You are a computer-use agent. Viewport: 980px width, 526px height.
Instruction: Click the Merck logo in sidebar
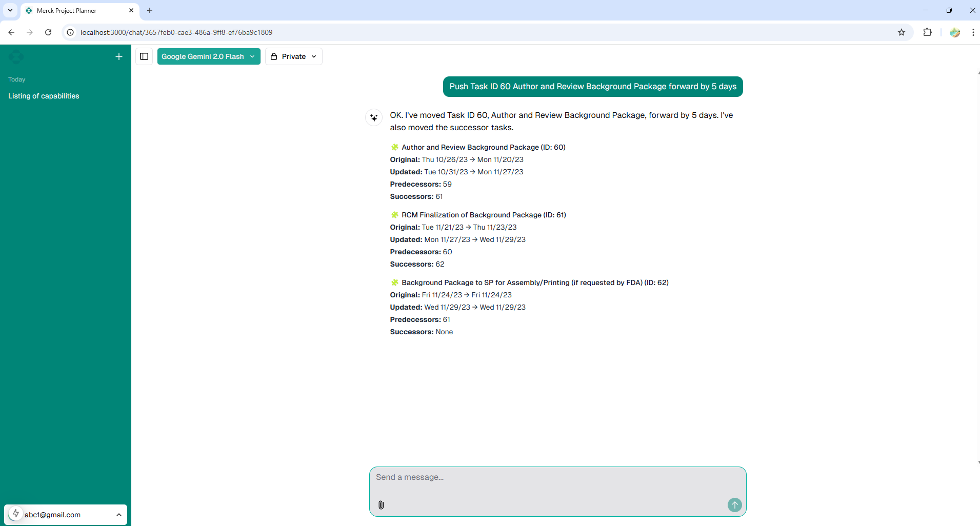[16, 57]
